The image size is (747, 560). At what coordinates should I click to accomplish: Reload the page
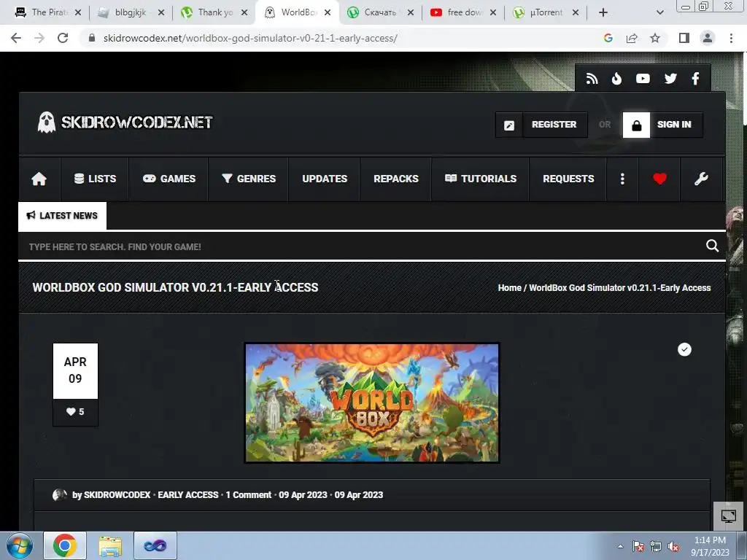(63, 38)
